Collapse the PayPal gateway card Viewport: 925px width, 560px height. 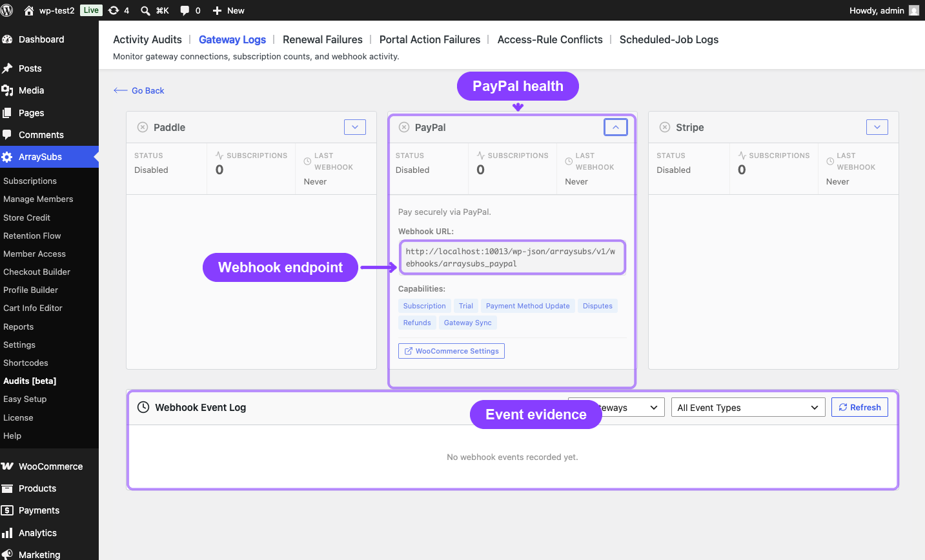616,127
